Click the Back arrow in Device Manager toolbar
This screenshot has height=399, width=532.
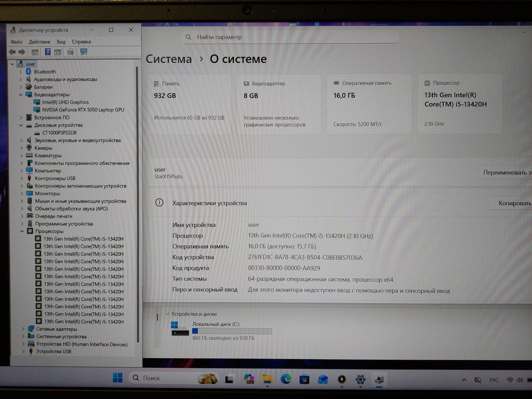pyautogui.click(x=12, y=52)
